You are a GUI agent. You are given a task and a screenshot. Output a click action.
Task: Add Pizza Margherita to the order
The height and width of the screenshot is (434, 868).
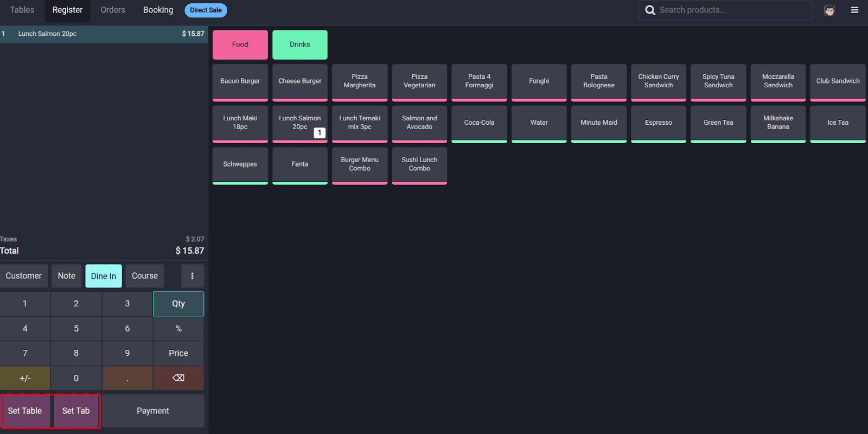359,81
